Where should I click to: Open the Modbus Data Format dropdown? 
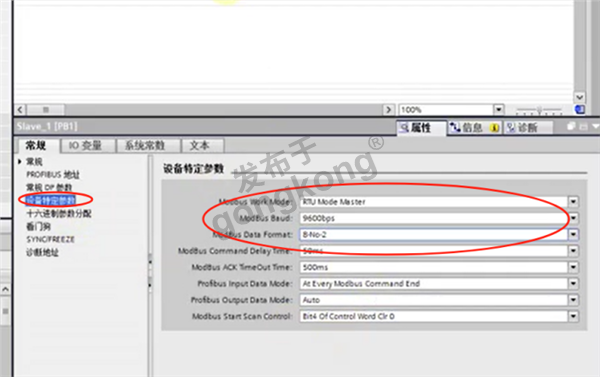pos(573,235)
